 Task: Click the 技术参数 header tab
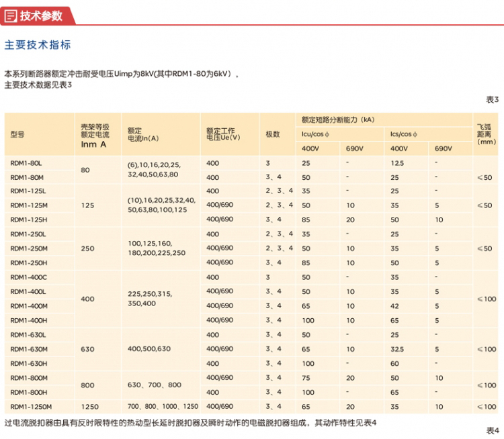tap(40, 15)
